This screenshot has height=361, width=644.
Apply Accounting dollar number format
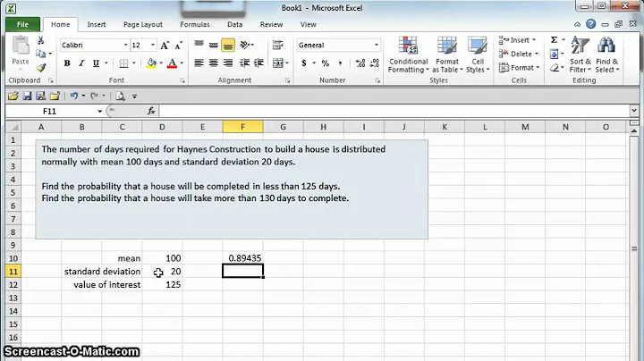[x=304, y=63]
